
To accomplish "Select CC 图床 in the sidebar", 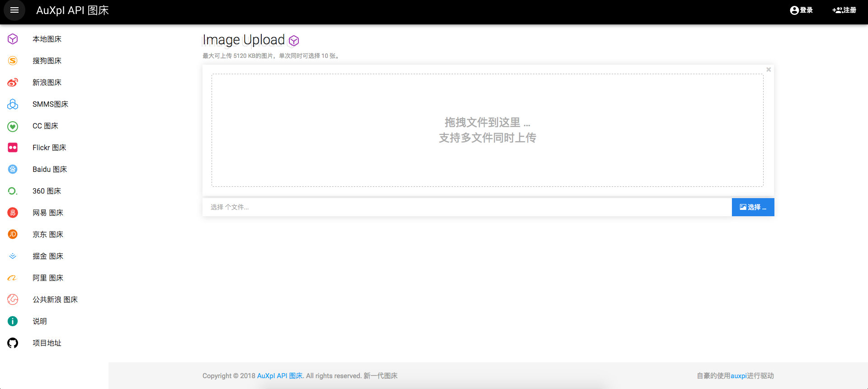I will pos(45,126).
